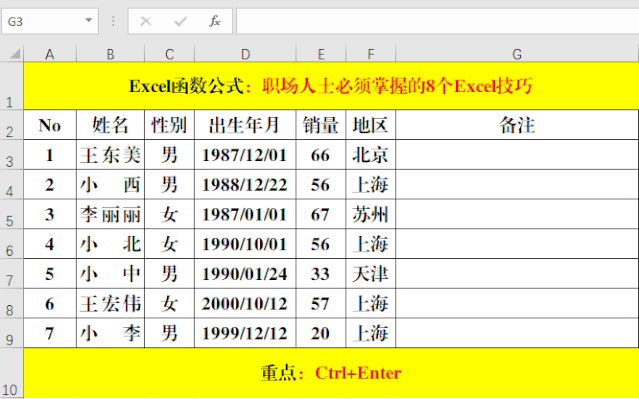Click the cancel X icon in formula bar
639x399 pixels.
(x=145, y=21)
